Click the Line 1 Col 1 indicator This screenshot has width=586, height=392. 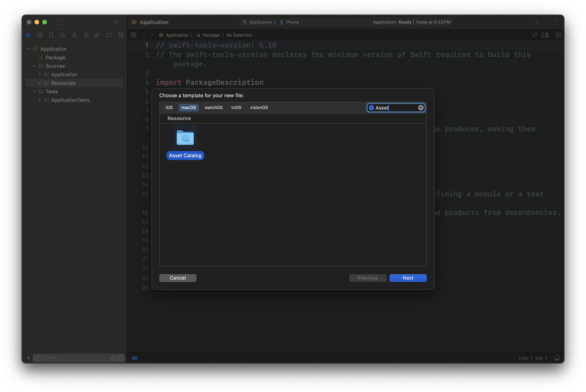[533, 358]
